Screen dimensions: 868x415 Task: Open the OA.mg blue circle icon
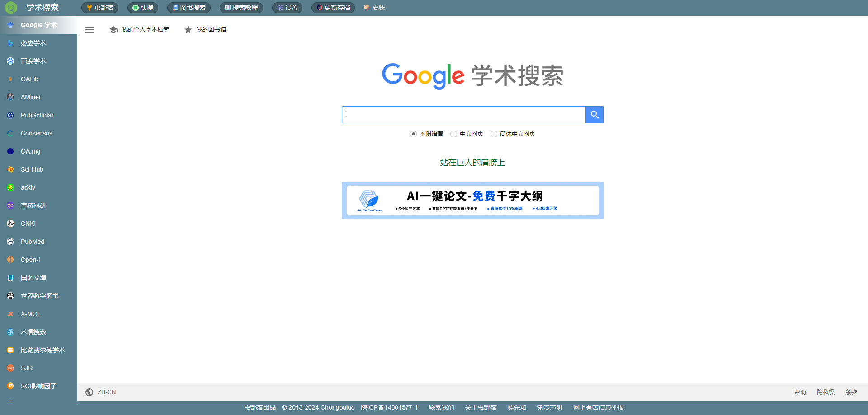coord(10,151)
